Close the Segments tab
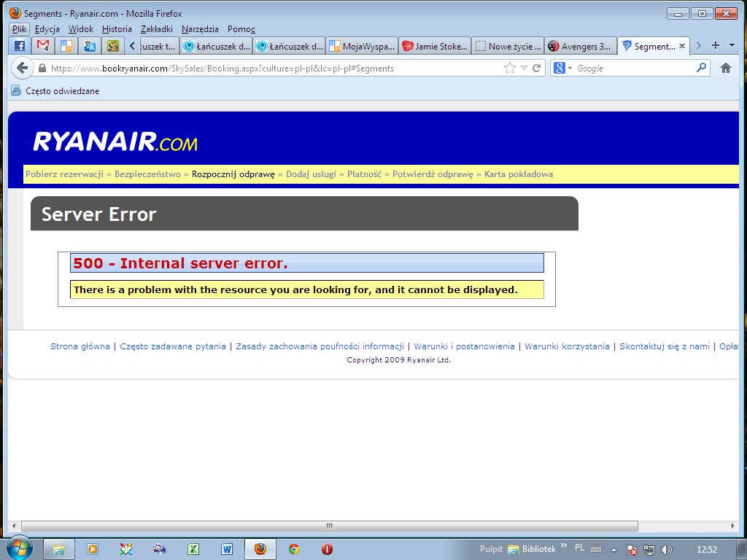This screenshot has height=560, width=747. point(682,46)
